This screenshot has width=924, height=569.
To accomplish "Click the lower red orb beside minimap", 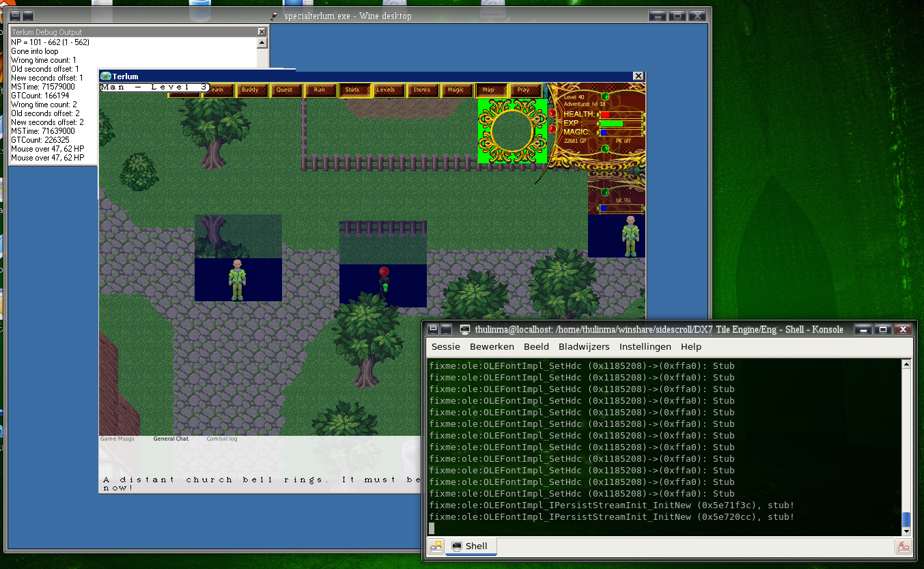I will click(x=552, y=128).
